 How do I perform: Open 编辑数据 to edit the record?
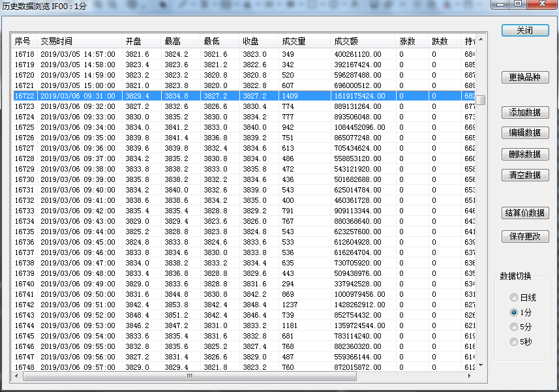[524, 133]
